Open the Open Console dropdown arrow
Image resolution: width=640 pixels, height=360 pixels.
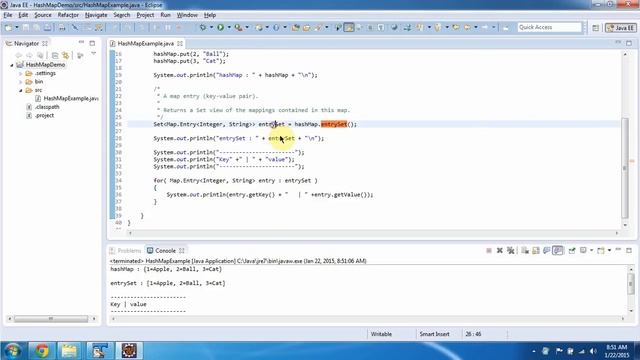click(x=609, y=250)
